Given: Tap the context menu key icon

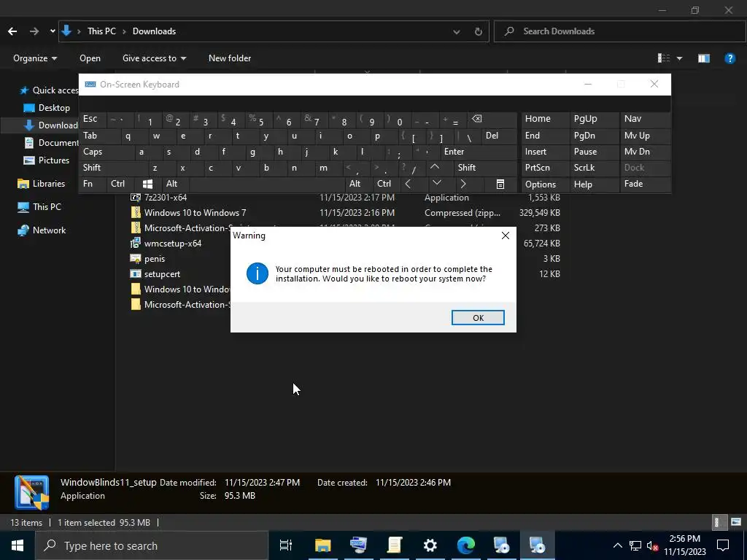Looking at the screenshot, I should pos(500,184).
